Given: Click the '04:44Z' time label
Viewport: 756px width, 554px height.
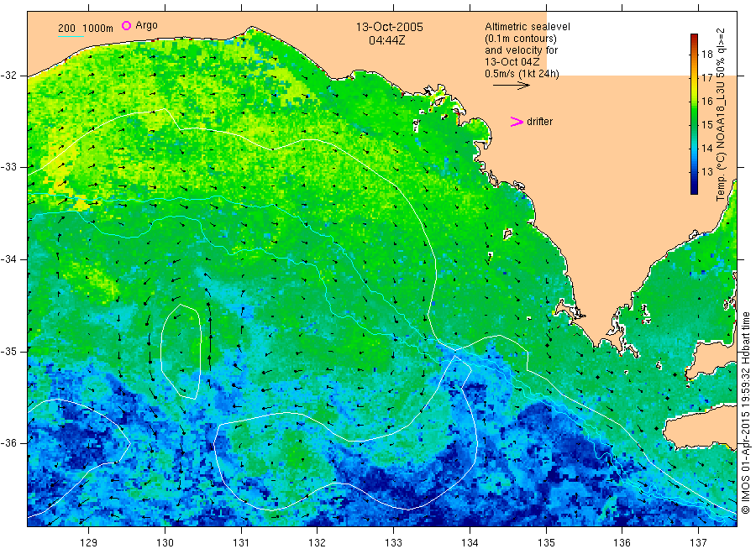Looking at the screenshot, I should point(386,40).
